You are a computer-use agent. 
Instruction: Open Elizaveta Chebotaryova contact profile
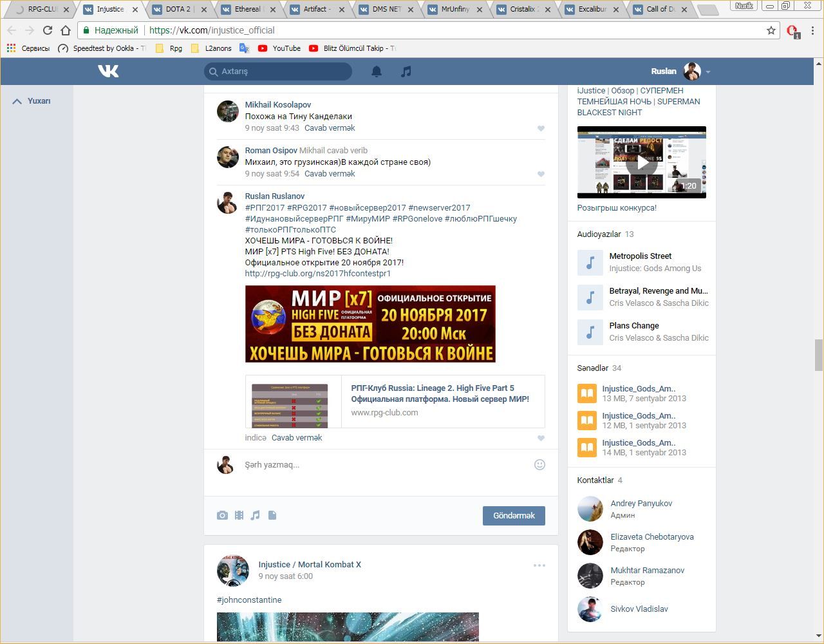[652, 537]
